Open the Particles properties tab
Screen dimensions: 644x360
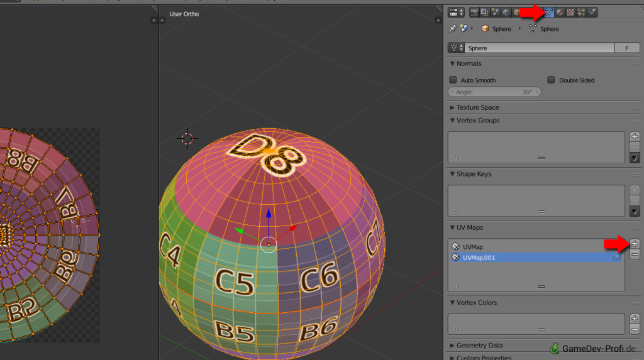tap(581, 12)
